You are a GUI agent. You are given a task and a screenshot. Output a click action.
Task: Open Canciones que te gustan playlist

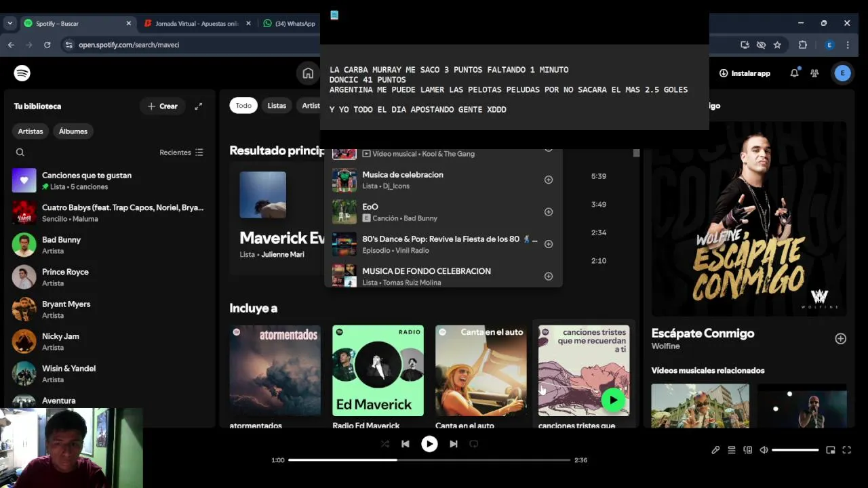click(109, 180)
